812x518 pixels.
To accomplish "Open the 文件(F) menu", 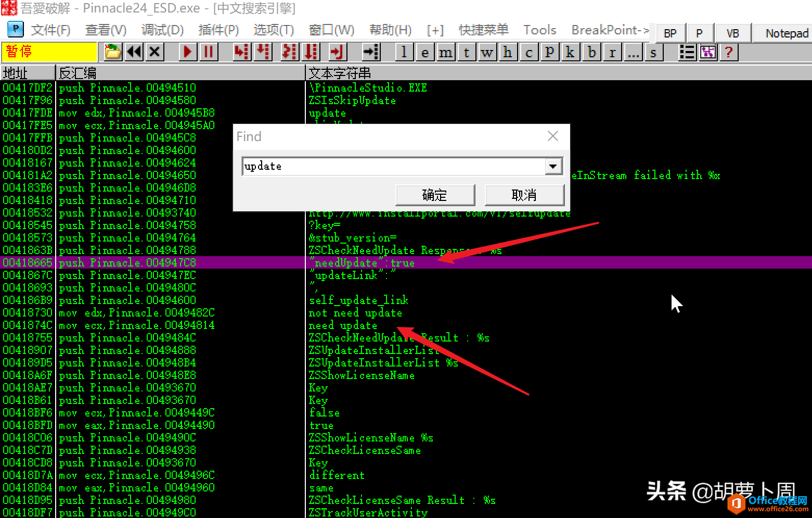I will 51,30.
